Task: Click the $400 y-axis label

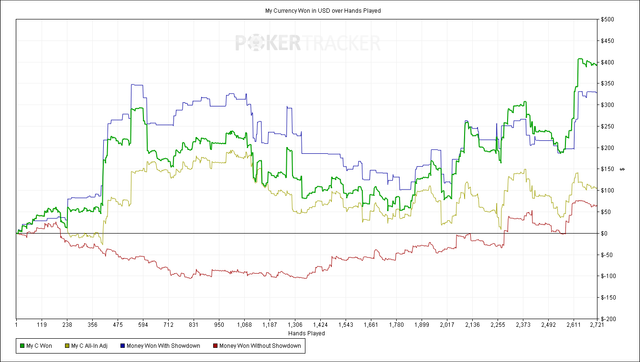Action: [x=607, y=62]
